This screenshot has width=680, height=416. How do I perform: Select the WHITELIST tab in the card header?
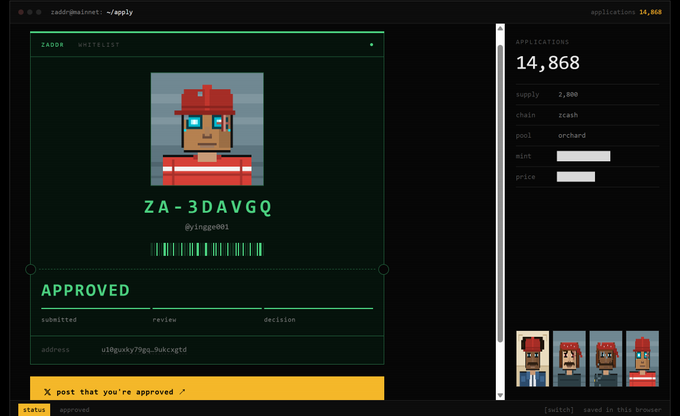98,45
